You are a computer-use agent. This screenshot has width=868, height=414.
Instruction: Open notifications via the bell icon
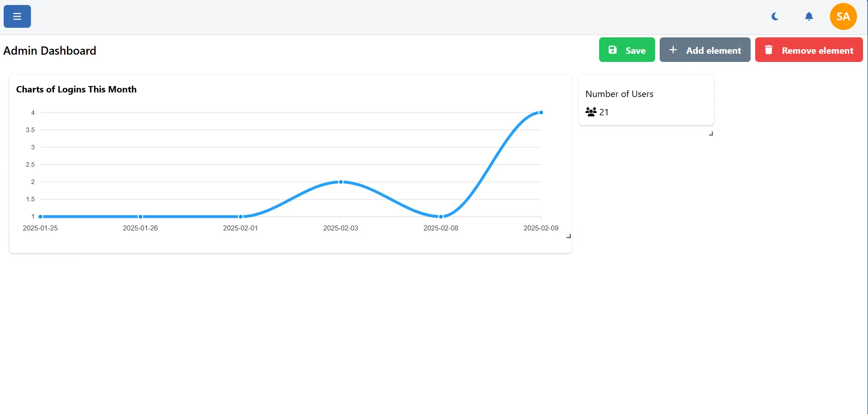coord(808,16)
